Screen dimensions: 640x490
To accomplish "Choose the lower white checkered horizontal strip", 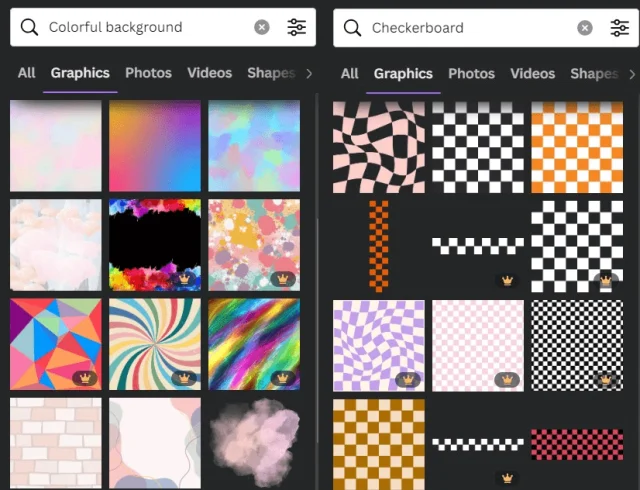I will click(478, 444).
